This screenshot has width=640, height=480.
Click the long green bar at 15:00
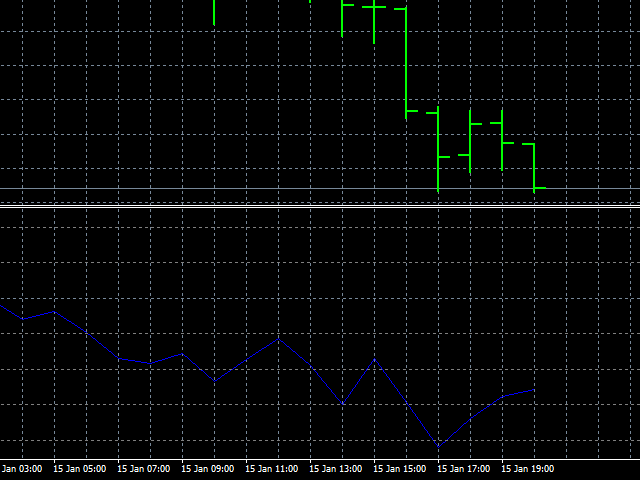pos(406,62)
